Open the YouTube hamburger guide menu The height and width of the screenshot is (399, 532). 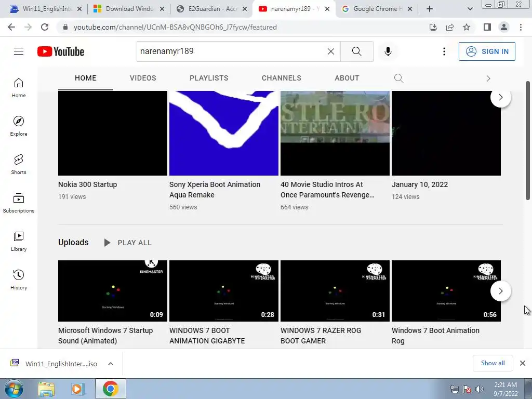pos(19,51)
